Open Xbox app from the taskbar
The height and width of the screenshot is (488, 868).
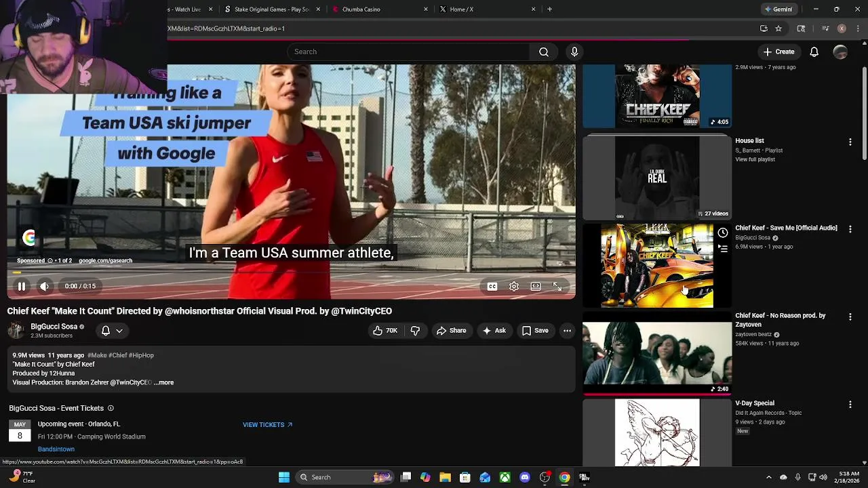tap(505, 477)
